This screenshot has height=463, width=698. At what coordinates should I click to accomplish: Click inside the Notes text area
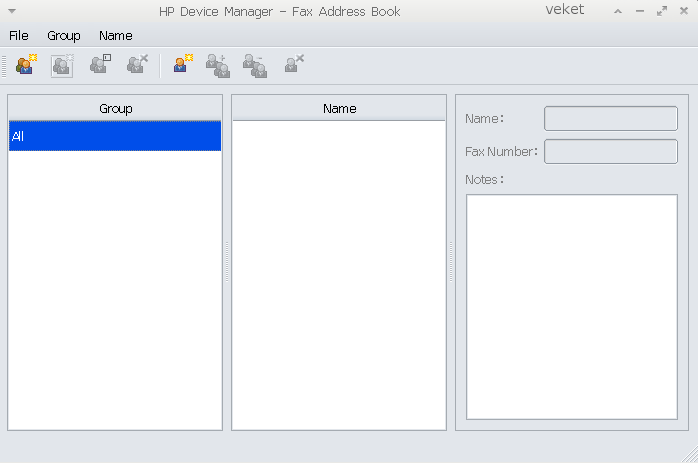(572, 307)
